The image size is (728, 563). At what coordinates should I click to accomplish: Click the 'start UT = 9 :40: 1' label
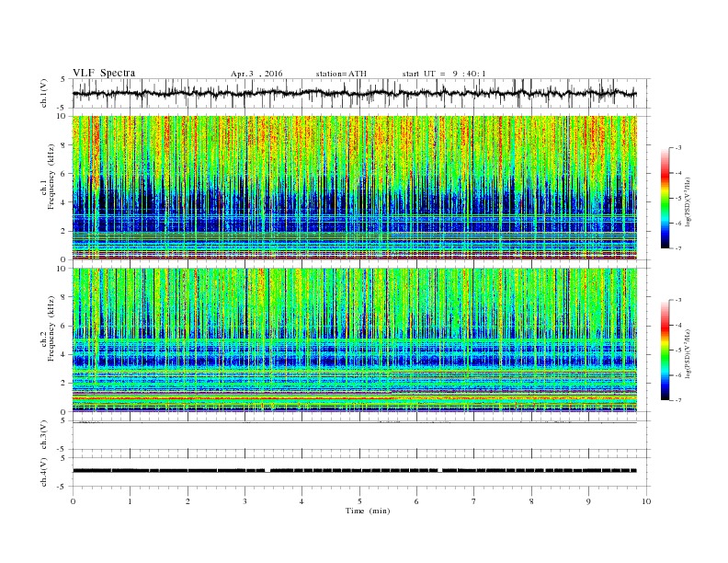point(444,74)
